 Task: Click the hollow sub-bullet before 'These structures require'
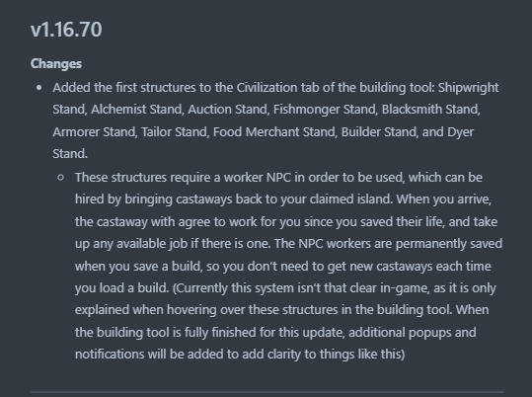pyautogui.click(x=61, y=178)
